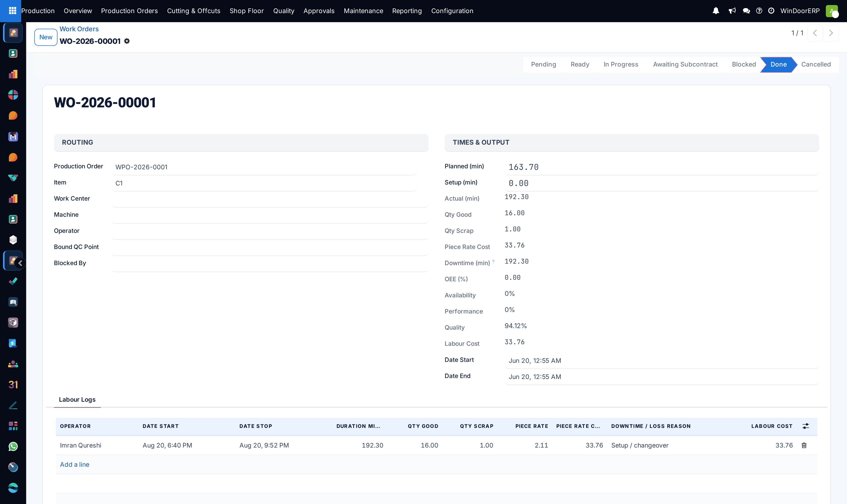The height and width of the screenshot is (504, 847).
Task: Open the Machine dropdown field
Action: [270, 216]
